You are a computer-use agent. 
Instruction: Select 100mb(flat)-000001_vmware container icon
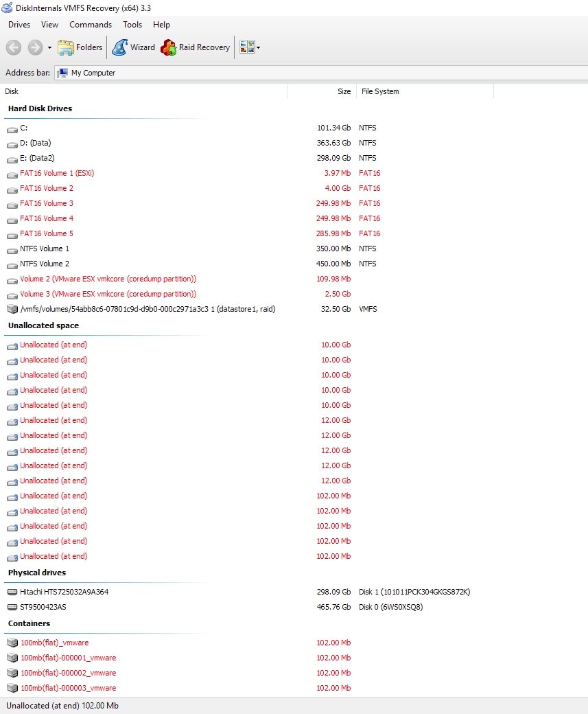click(12, 658)
